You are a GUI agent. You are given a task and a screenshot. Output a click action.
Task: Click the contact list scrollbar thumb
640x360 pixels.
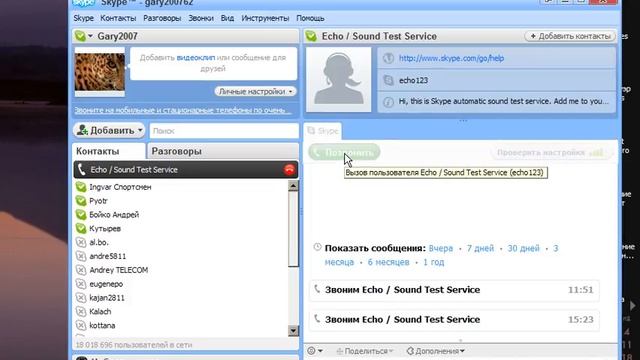click(x=293, y=229)
